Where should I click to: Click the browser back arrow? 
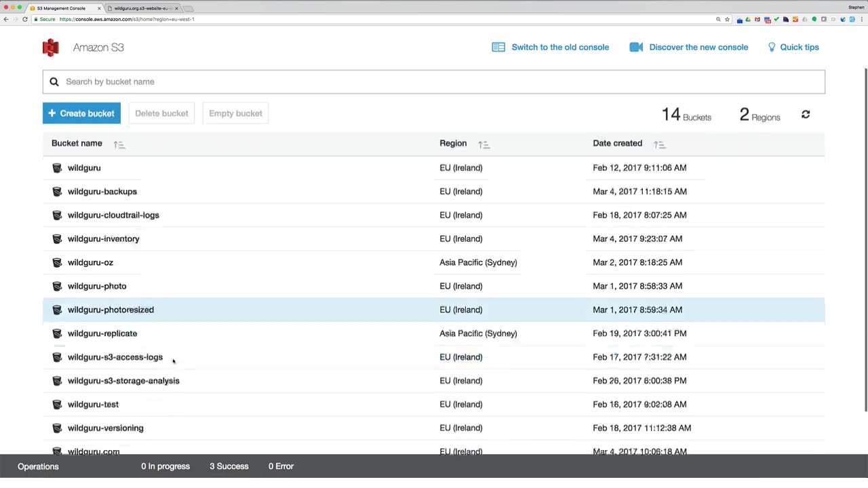pos(6,19)
